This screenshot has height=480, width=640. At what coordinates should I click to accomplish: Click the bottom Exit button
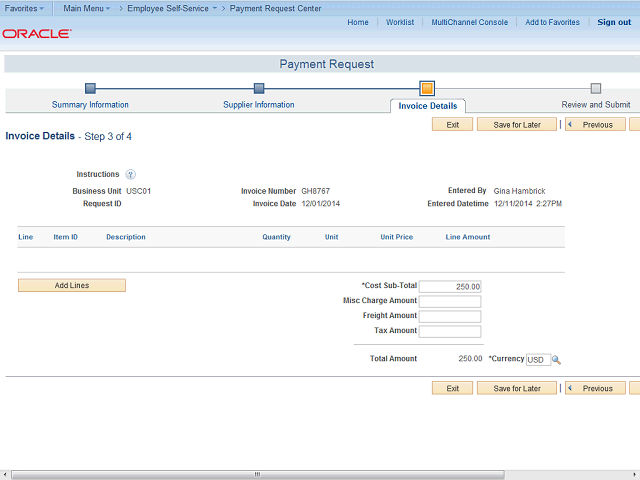click(x=452, y=388)
